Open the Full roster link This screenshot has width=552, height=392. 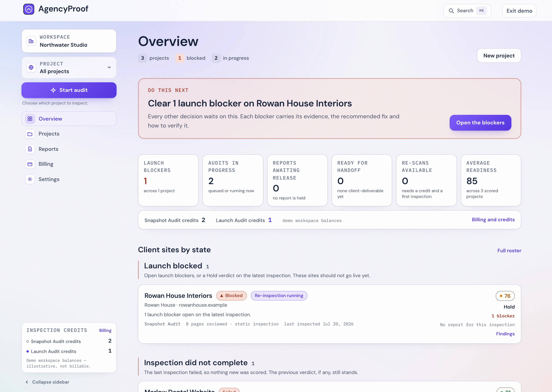509,251
